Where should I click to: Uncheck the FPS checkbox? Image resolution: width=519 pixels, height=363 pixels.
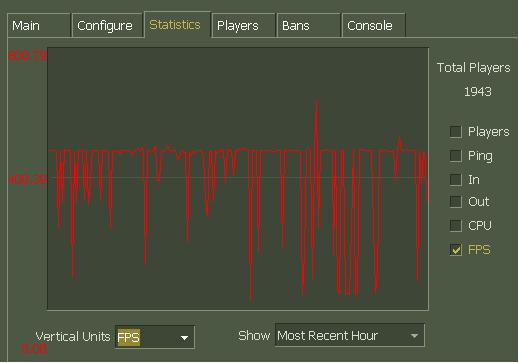tap(455, 250)
